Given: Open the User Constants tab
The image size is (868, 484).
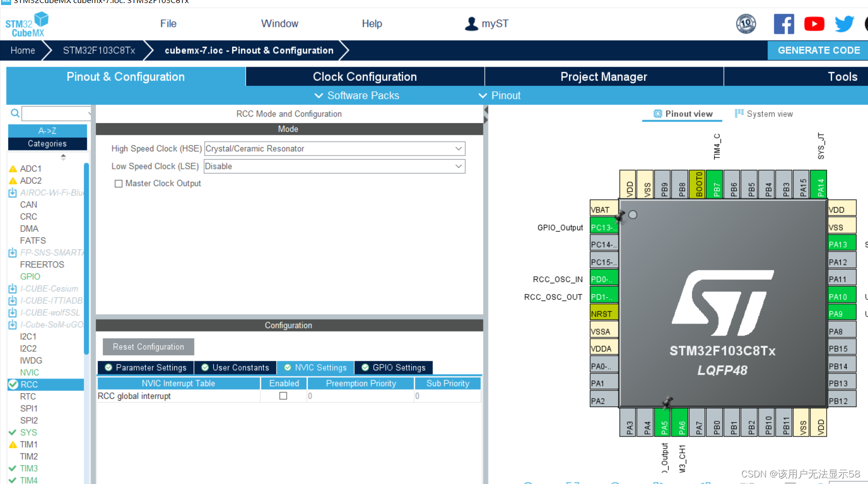Looking at the screenshot, I should pyautogui.click(x=235, y=367).
